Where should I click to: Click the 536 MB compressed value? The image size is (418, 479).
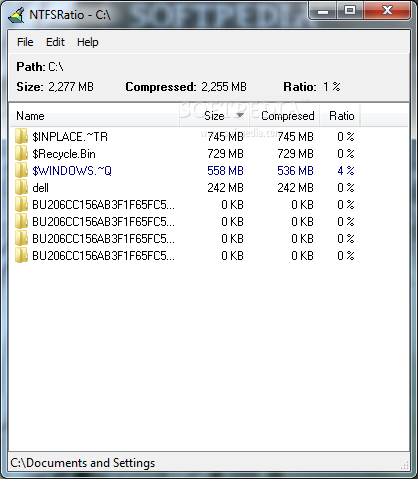tap(295, 171)
